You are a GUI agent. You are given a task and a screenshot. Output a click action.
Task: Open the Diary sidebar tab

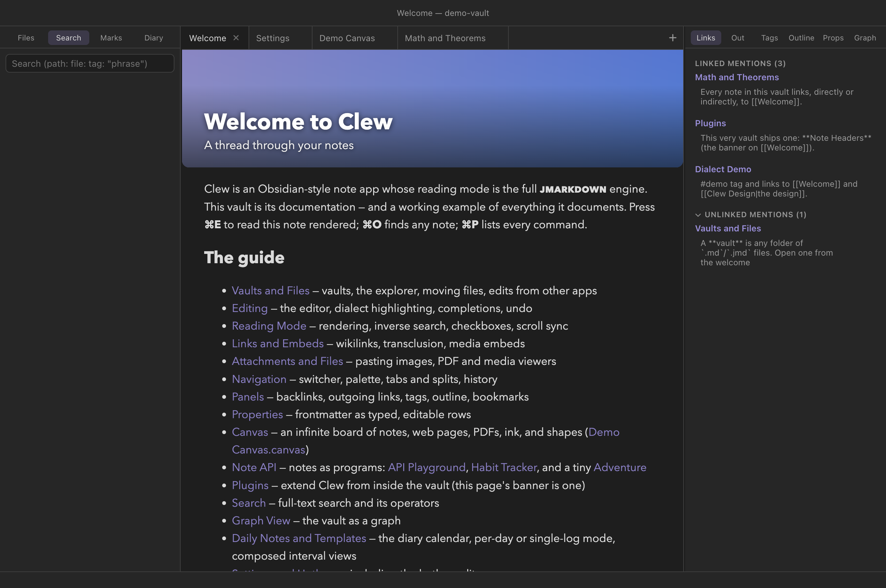point(153,38)
